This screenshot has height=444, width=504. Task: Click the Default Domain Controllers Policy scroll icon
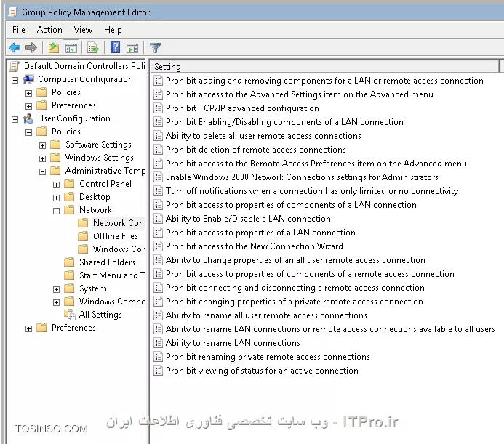click(14, 66)
